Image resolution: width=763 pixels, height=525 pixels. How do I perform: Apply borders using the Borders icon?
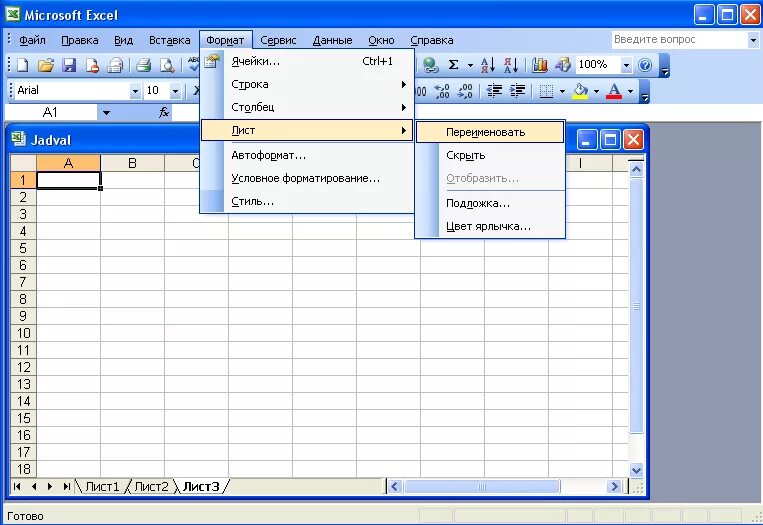click(x=546, y=91)
